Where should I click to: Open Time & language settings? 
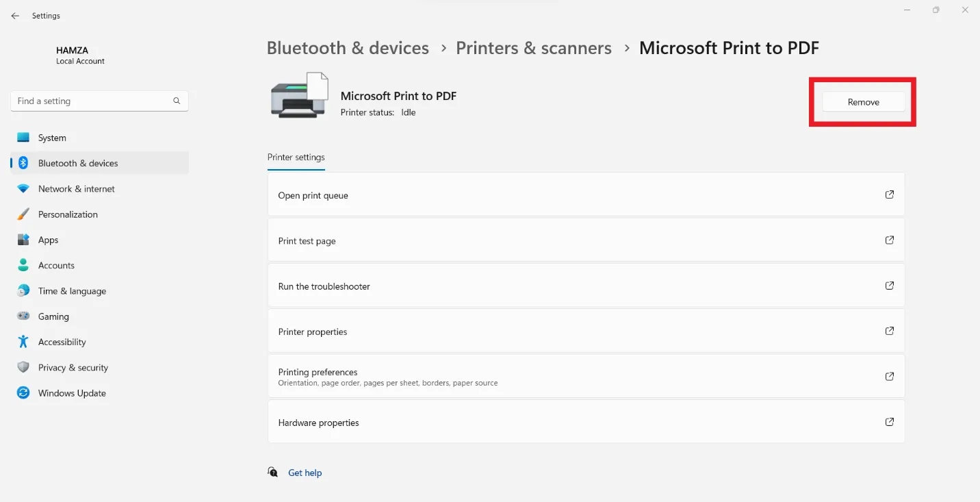[x=72, y=290]
